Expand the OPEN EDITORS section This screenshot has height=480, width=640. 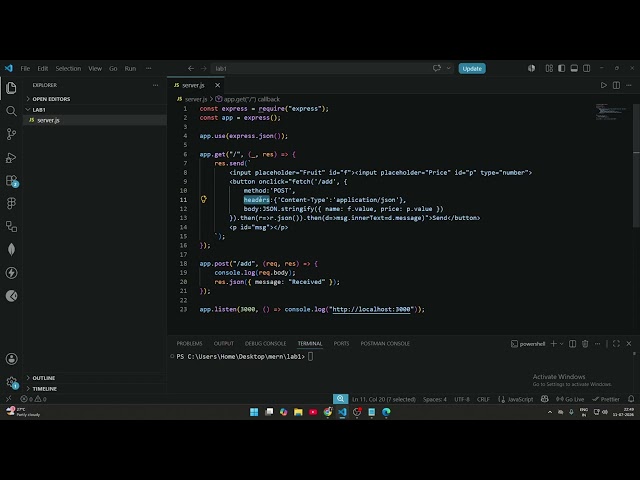[51, 99]
